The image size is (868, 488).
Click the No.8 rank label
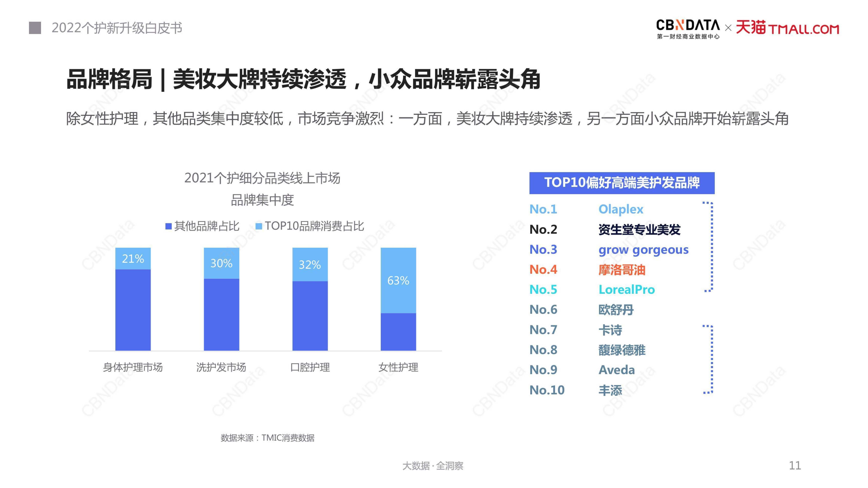click(x=543, y=350)
